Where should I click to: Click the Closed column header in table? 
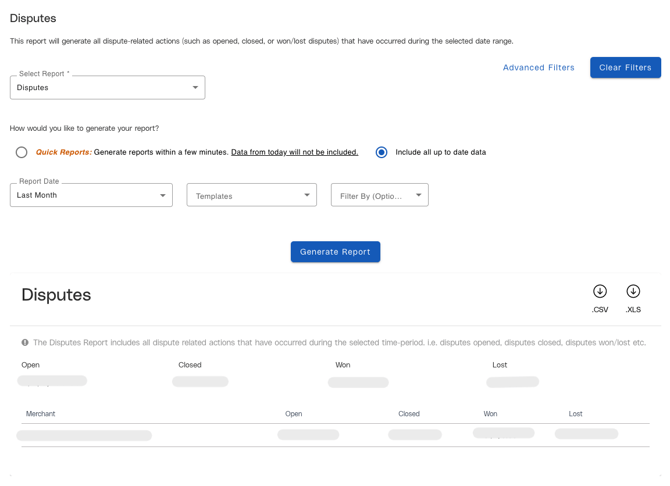pos(409,414)
